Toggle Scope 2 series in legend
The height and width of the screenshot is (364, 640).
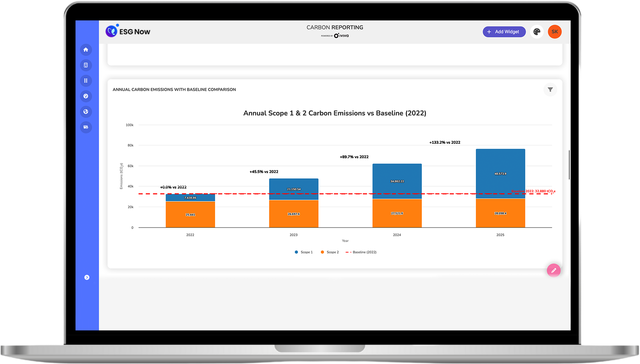pyautogui.click(x=330, y=252)
